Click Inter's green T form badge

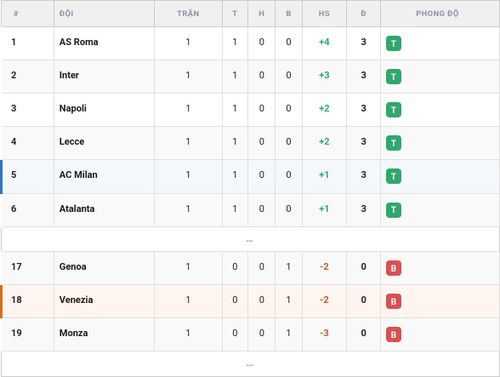[393, 77]
